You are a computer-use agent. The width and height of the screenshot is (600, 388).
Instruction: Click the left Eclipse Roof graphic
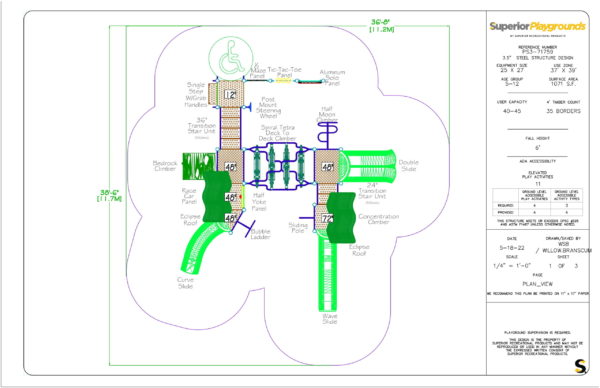click(x=216, y=197)
